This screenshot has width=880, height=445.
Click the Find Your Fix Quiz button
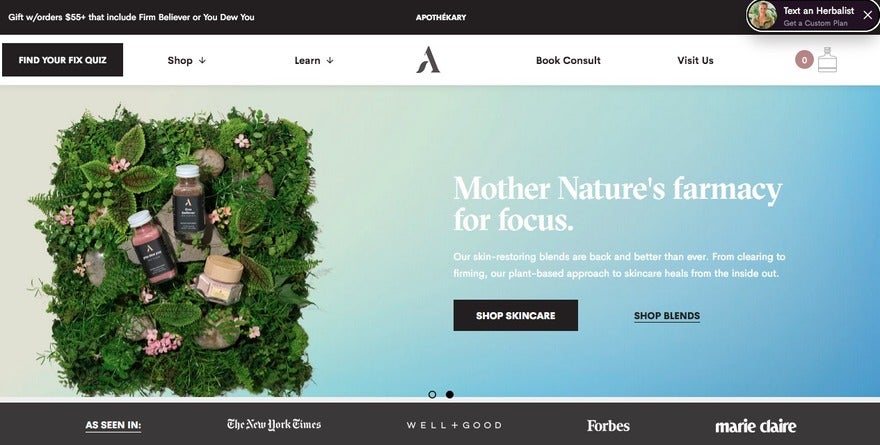point(62,59)
